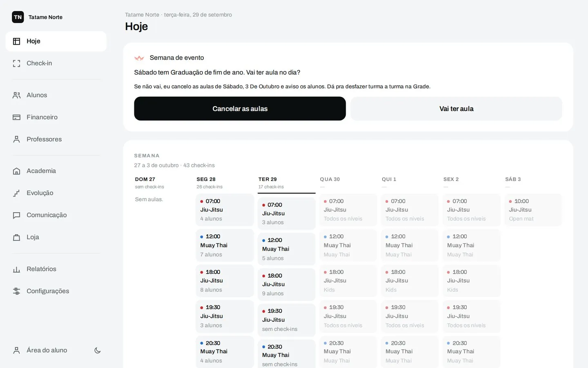Select the QUA 30 day header
Screen dimensions: 588x368
[x=348, y=183]
